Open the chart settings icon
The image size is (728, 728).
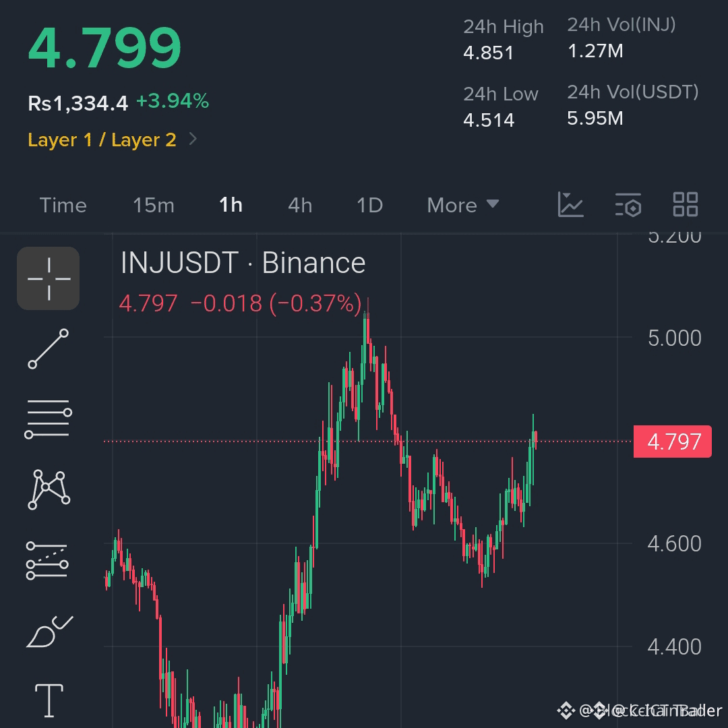(x=628, y=205)
